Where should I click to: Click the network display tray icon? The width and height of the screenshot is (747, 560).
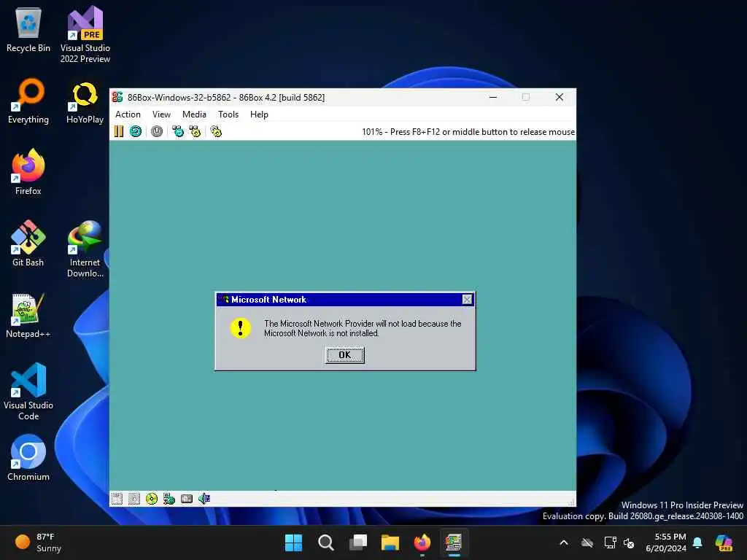(610, 542)
